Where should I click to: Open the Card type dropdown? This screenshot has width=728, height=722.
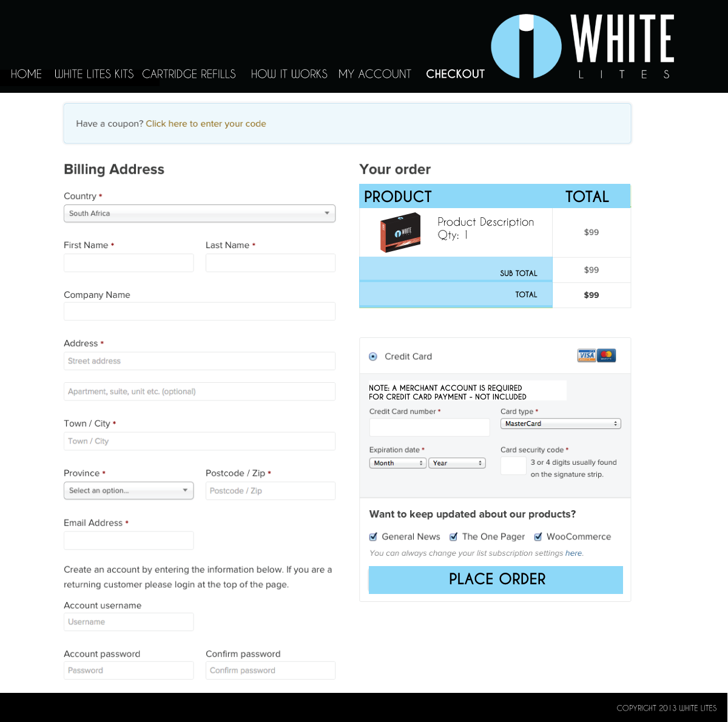click(561, 423)
